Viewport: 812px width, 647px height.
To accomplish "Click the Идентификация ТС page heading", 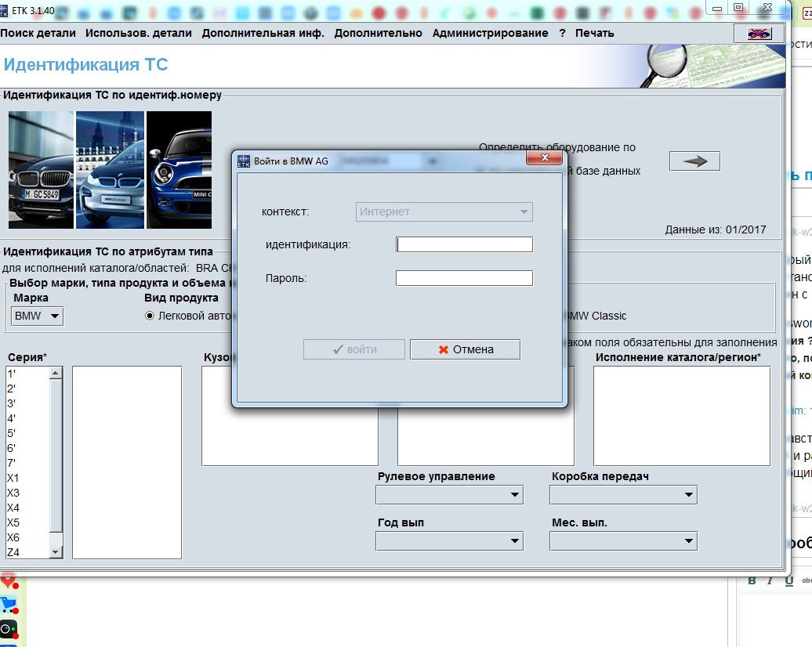I will tap(85, 65).
